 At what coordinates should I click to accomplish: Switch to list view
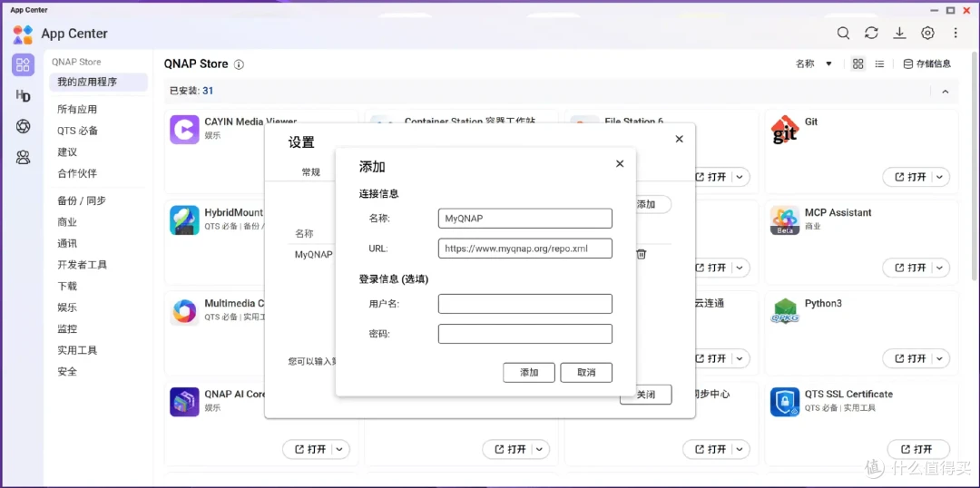tap(879, 63)
